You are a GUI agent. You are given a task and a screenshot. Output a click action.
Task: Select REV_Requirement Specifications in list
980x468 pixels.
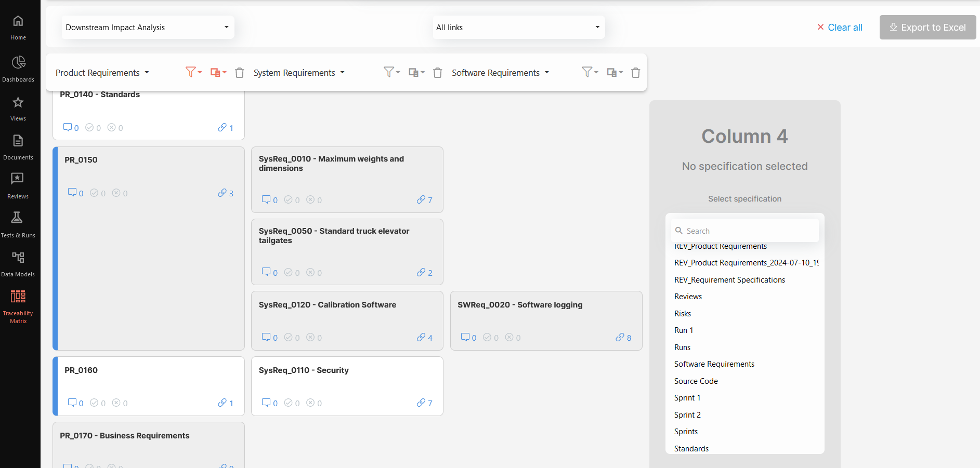(729, 280)
